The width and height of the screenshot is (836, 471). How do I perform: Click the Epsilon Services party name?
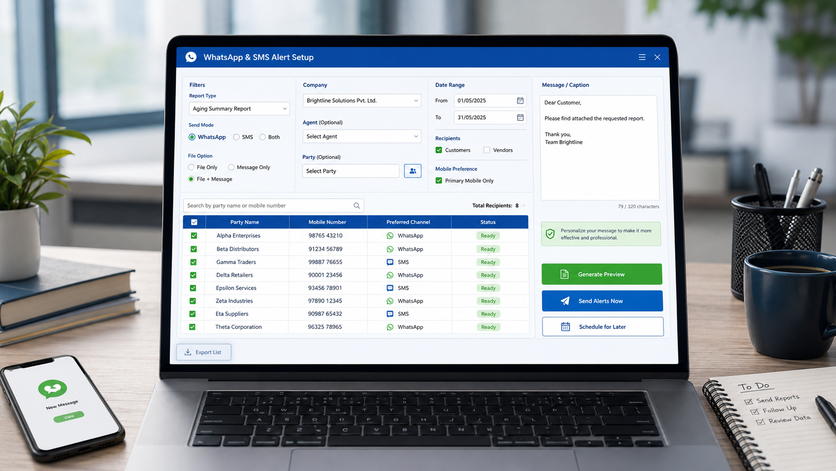pos(236,288)
